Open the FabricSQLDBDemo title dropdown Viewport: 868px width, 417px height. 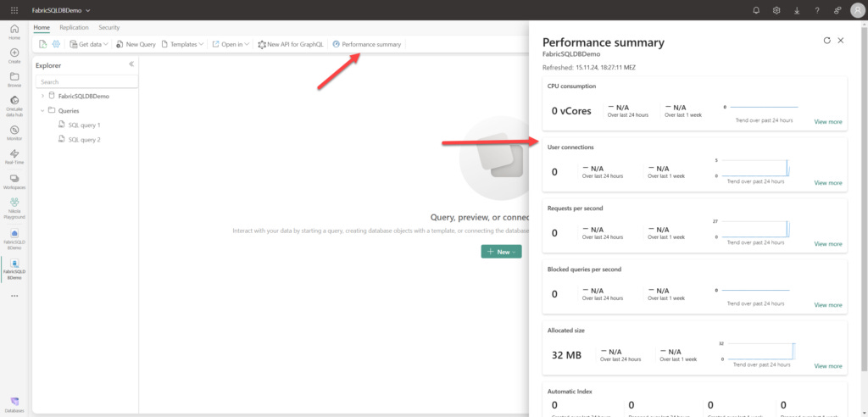[61, 10]
